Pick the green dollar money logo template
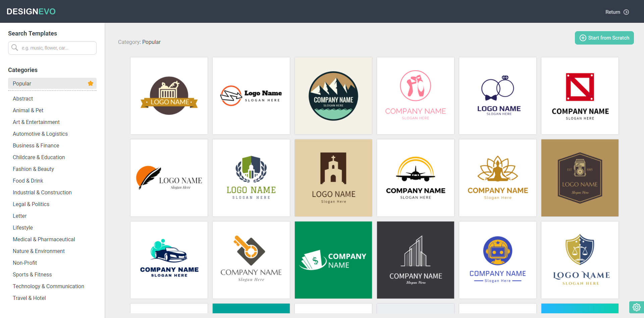 pyautogui.click(x=333, y=260)
